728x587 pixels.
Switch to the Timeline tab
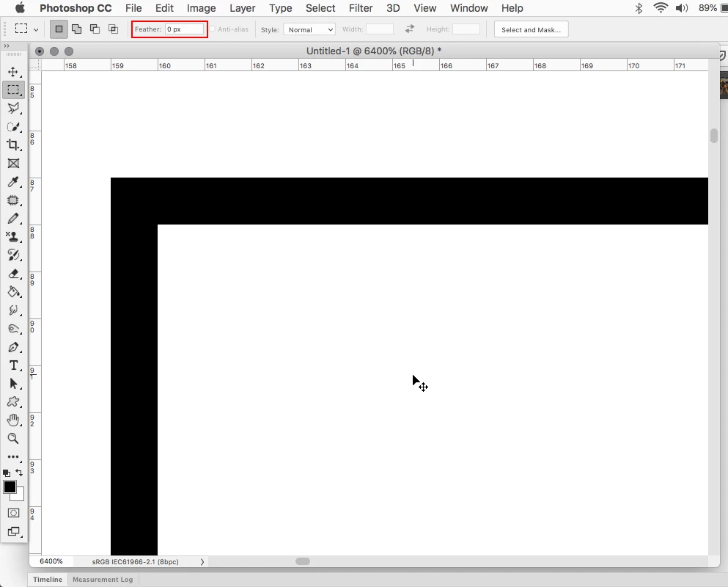(x=48, y=580)
